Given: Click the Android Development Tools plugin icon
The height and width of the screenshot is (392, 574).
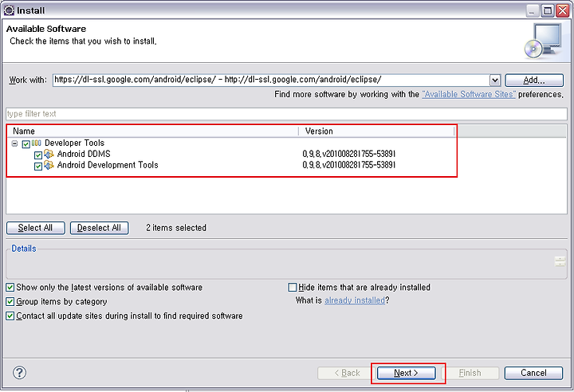Looking at the screenshot, I should [x=49, y=165].
